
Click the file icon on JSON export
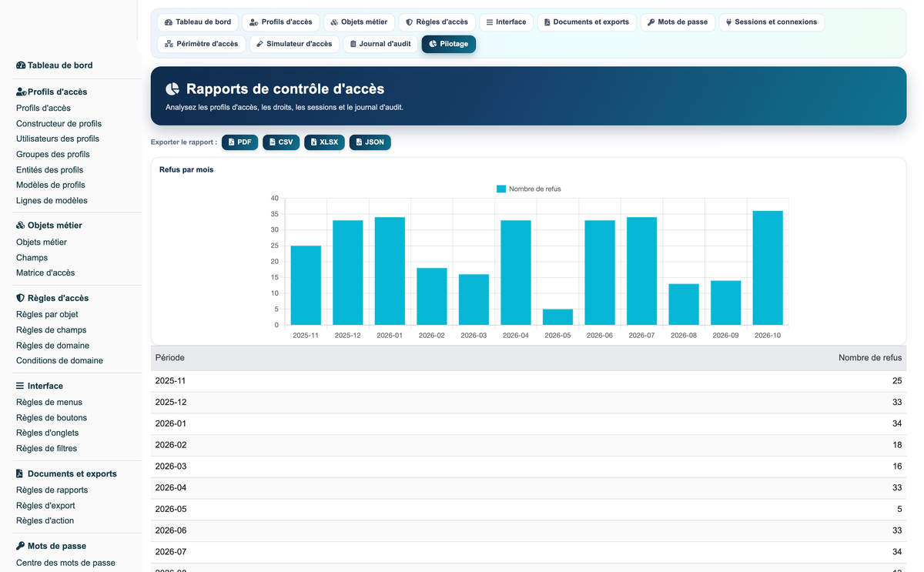(x=359, y=142)
